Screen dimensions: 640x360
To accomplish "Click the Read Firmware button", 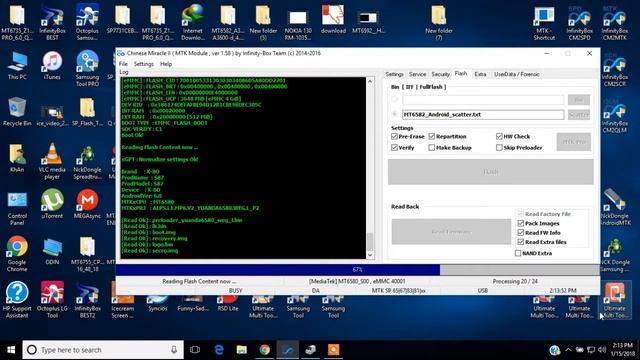I will [451, 231].
